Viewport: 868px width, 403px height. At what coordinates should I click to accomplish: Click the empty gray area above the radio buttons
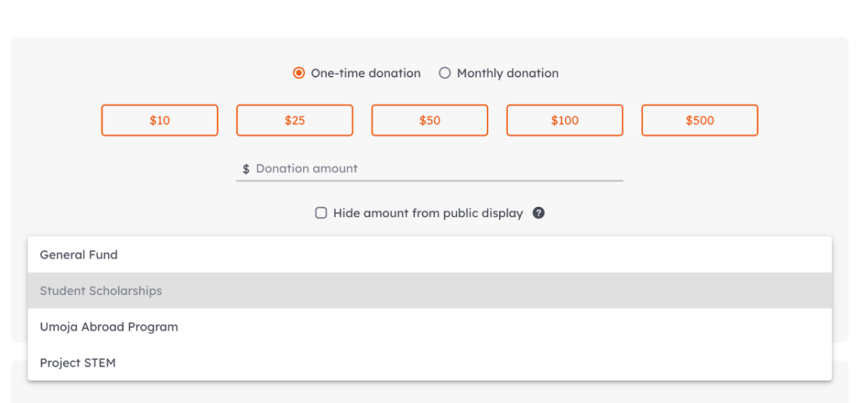click(x=430, y=51)
